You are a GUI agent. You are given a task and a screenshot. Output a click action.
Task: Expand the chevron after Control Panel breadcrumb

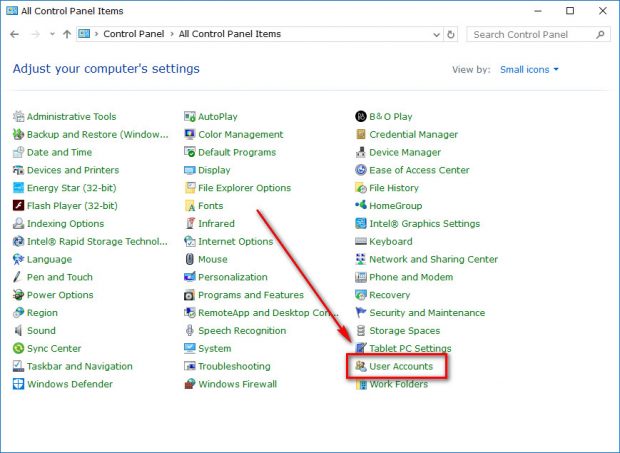[172, 34]
